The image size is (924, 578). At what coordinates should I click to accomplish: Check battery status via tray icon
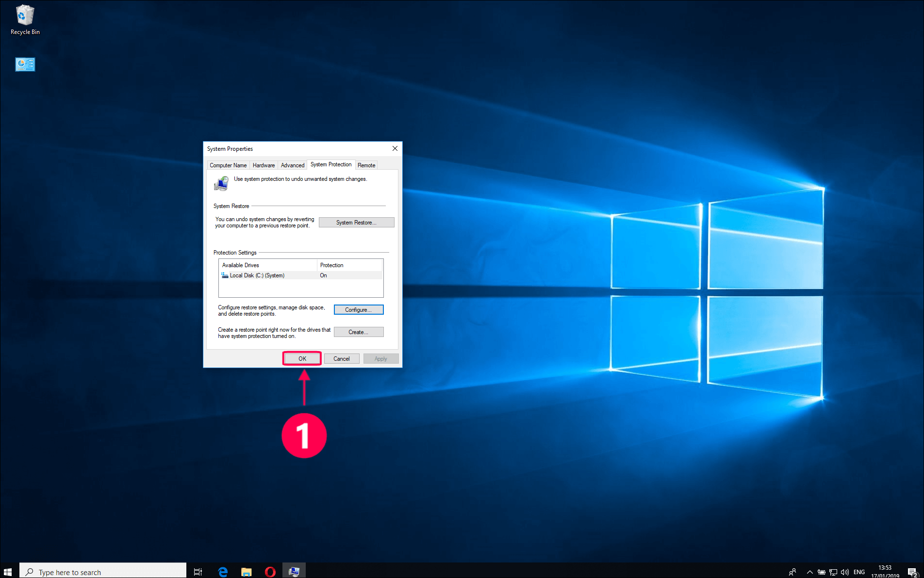(822, 571)
